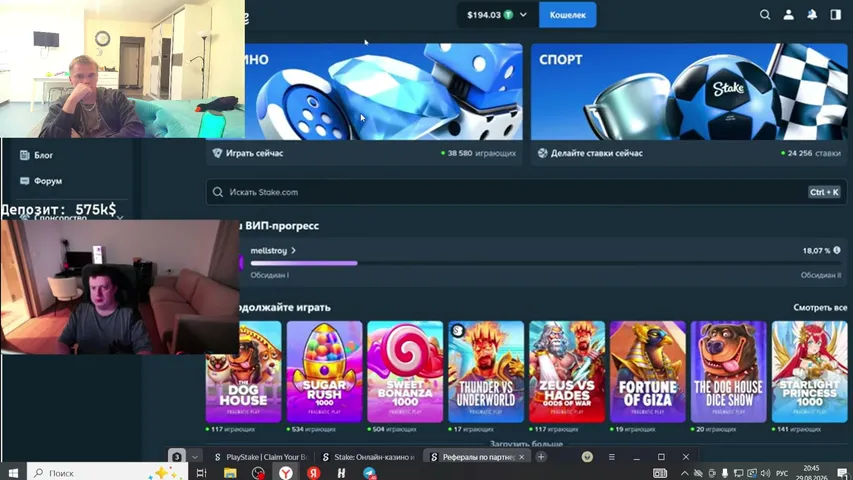Open the Казино banner image

pyautogui.click(x=384, y=91)
